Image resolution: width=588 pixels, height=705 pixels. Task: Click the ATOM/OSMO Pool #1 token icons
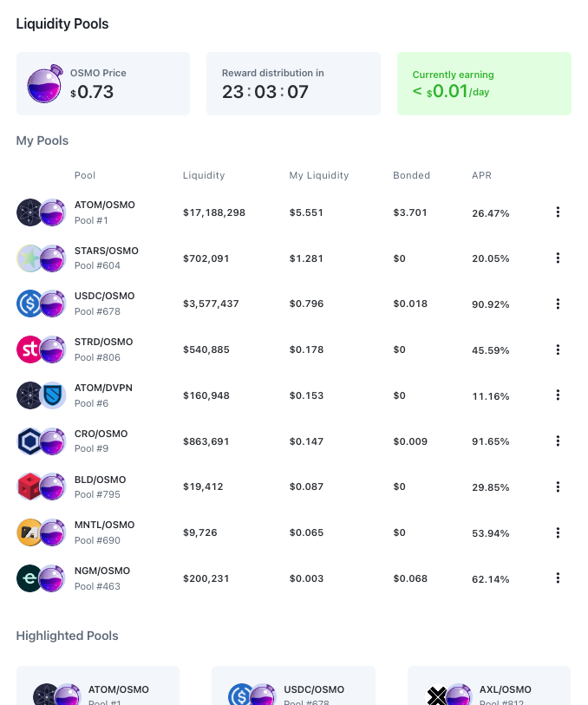[x=42, y=212]
